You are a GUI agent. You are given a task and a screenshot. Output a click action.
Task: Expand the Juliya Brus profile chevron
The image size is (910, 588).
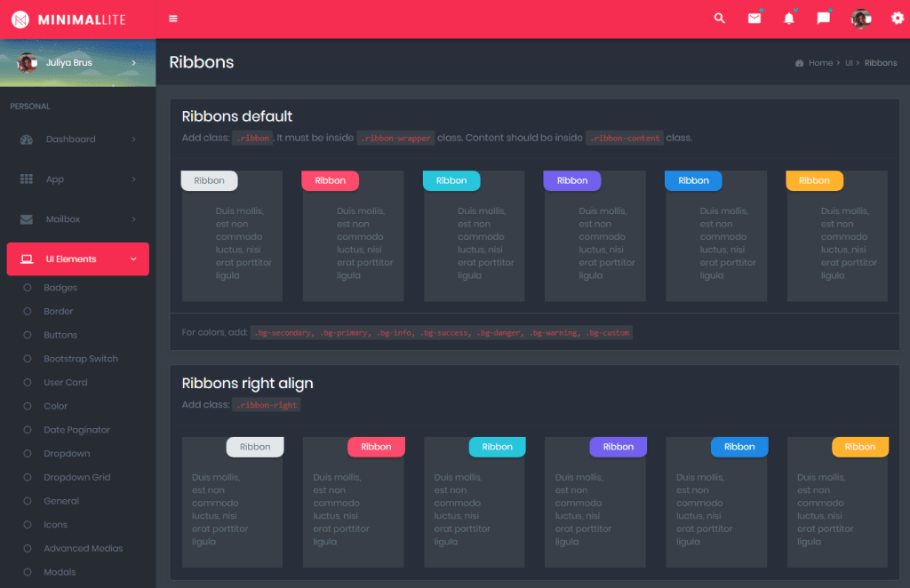[x=134, y=63]
